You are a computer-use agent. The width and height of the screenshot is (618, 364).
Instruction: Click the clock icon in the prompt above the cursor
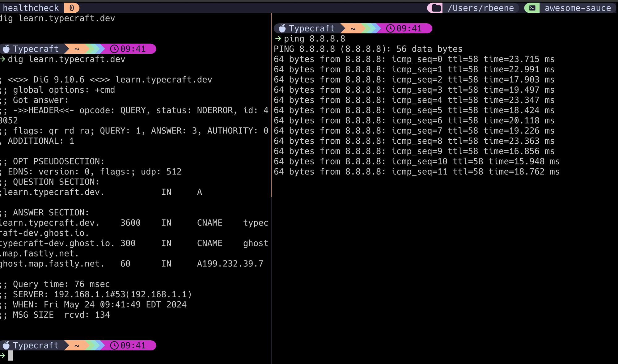(114, 345)
